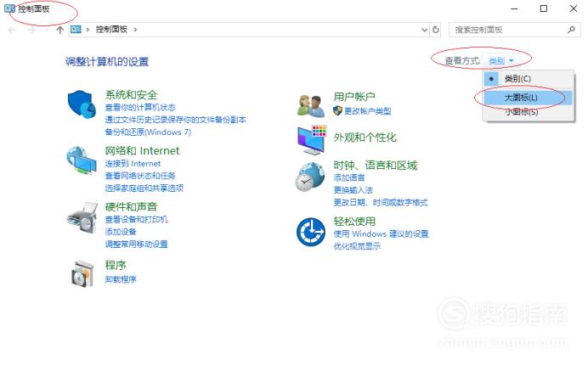Open 选择家庭组和共享选项 link
Image resolution: width=588 pixels, height=371 pixels.
coord(144,188)
